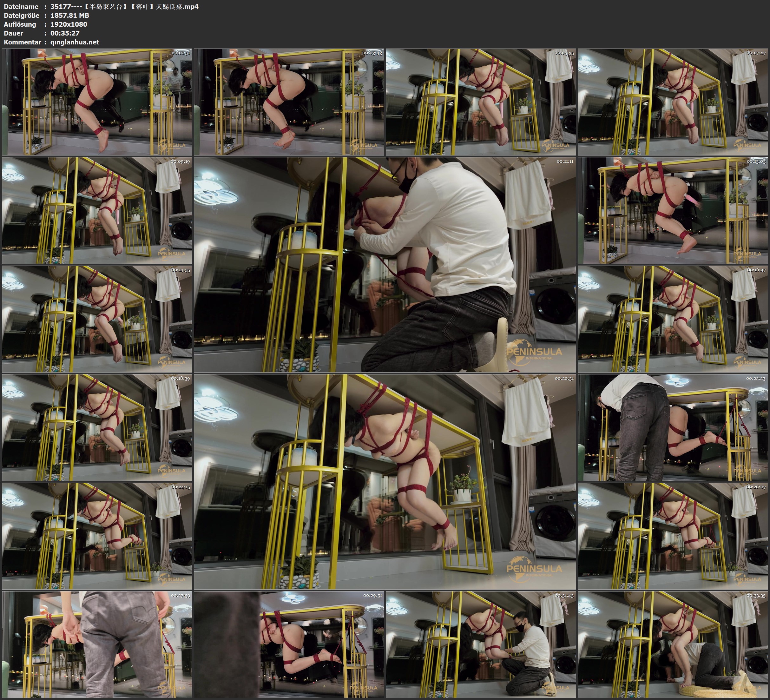Click the thumbnail timestamped 00:13:03
The height and width of the screenshot is (700, 770).
click(673, 210)
